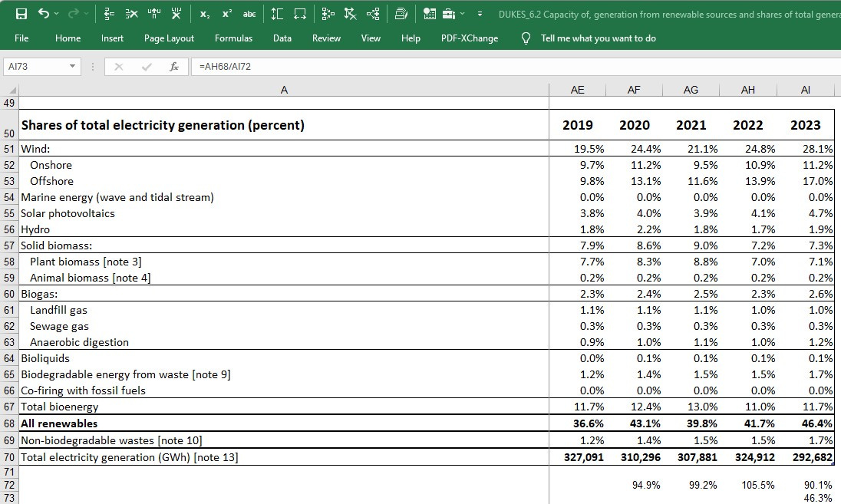Click the Redo arrow icon

(74, 14)
